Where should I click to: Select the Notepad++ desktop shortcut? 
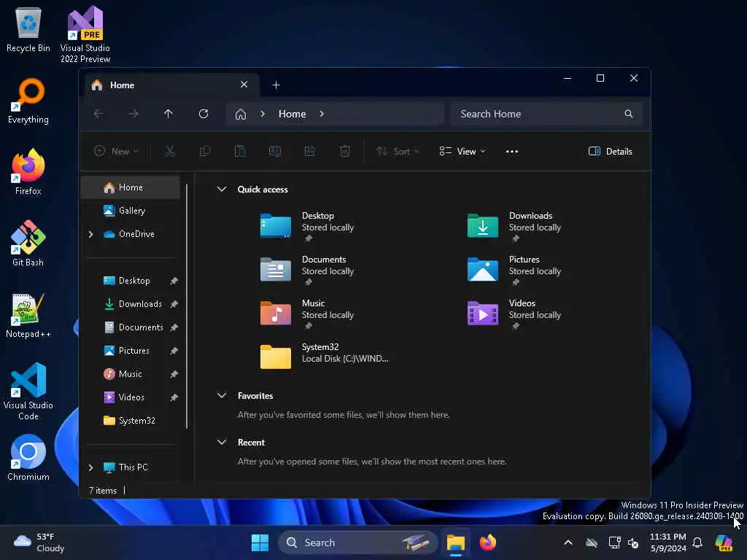(28, 315)
